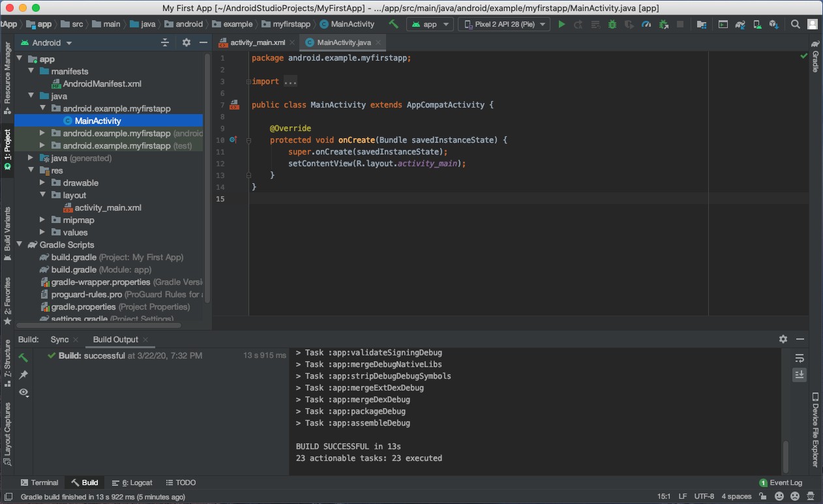Open the SDK Manager icon
The width and height of the screenshot is (823, 504).
point(774,24)
